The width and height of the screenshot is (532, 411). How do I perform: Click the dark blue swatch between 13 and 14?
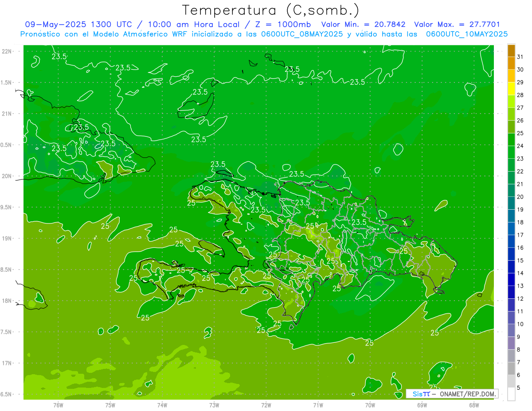[511, 279]
